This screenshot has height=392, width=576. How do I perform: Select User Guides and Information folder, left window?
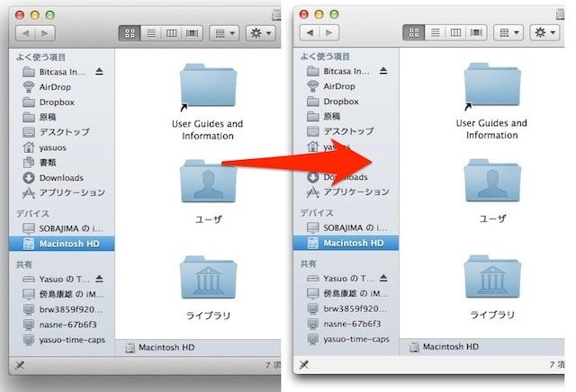coord(208,87)
